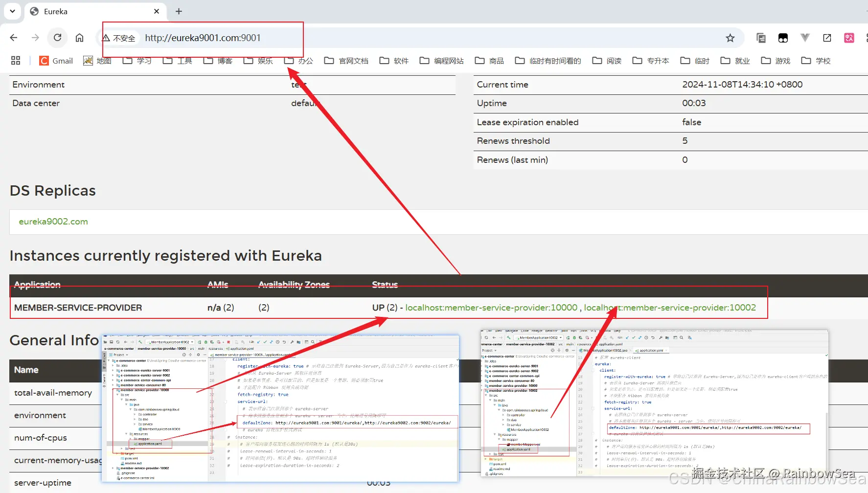Select the current time value 2024-11-08T14:34:10 +0800
This screenshot has height=493, width=868.
(742, 85)
